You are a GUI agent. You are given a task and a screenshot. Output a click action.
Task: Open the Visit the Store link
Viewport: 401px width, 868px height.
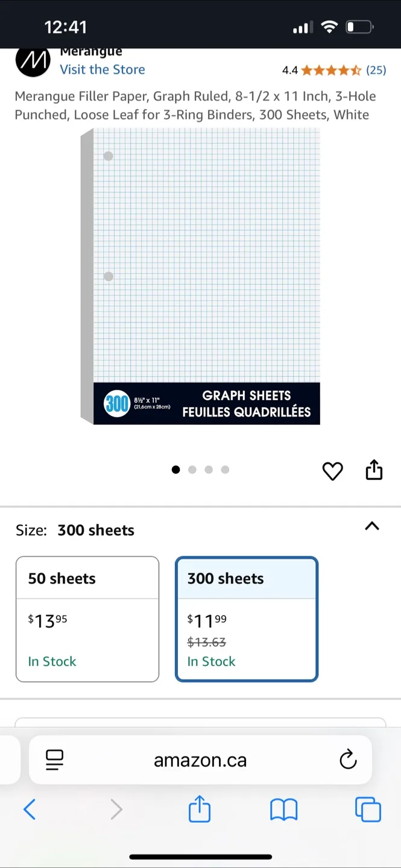point(102,70)
